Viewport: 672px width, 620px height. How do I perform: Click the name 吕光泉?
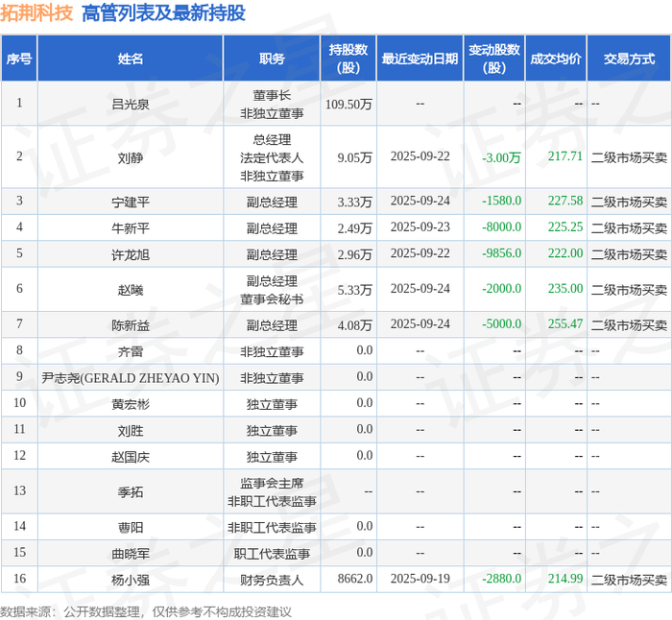[131, 104]
